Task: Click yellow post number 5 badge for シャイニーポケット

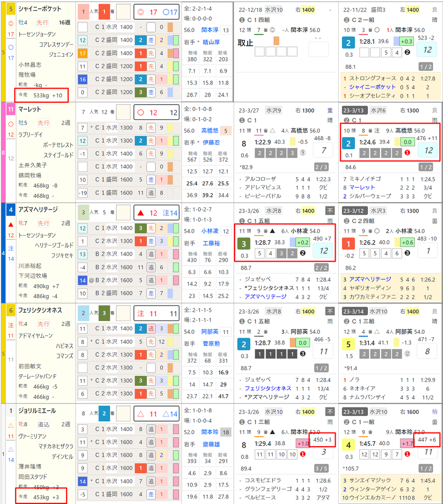Action: pos(10,9)
